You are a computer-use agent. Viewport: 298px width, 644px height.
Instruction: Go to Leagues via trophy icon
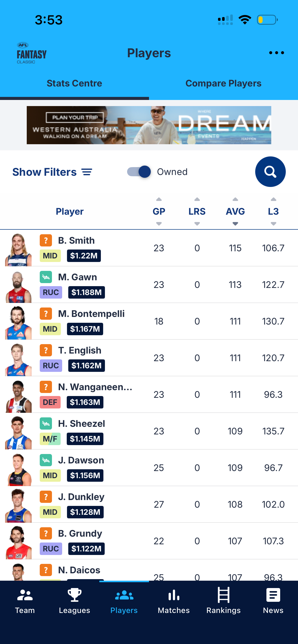(74, 595)
